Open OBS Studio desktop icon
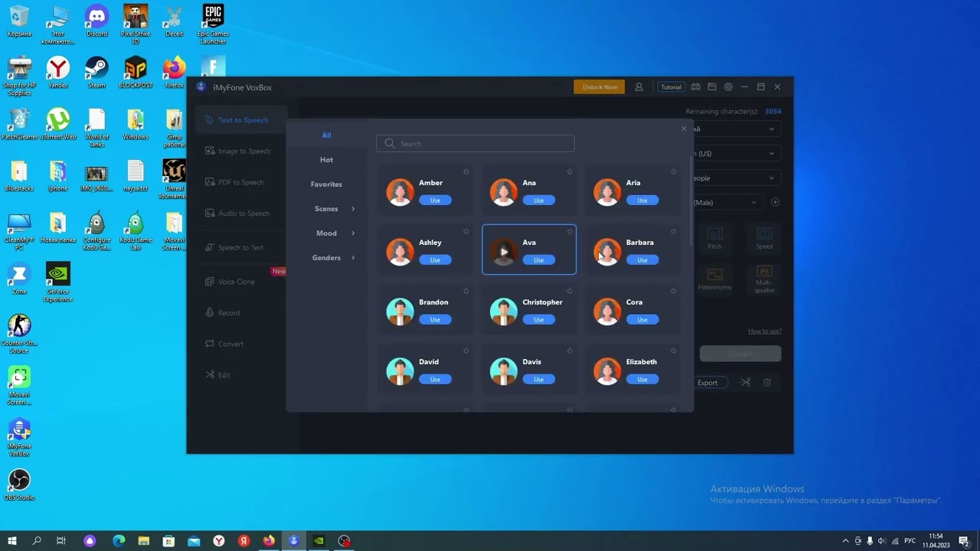Viewport: 980px width, 551px height. pyautogui.click(x=19, y=484)
